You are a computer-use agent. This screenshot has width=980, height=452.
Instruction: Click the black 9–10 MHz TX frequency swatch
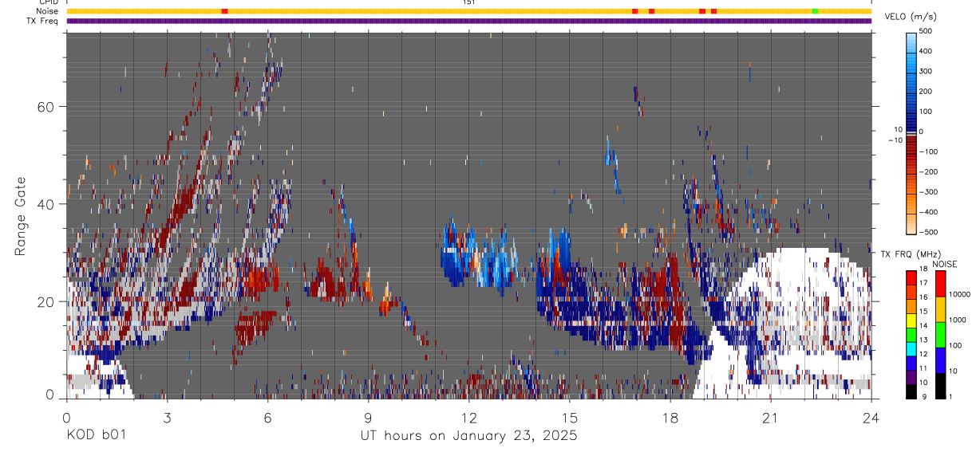912,391
